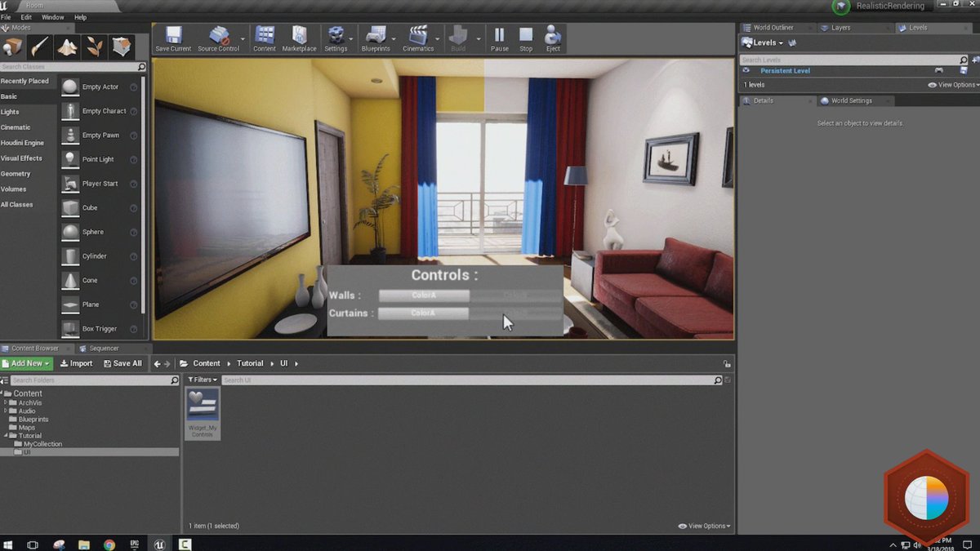Select the Paint mode brush icon
This screenshot has width=980, height=551.
click(x=40, y=47)
